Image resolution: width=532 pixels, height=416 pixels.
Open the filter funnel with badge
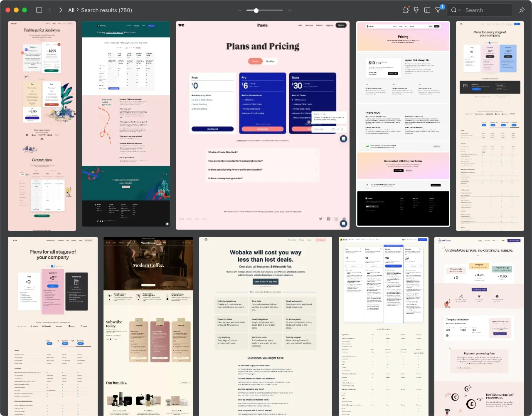pos(439,10)
